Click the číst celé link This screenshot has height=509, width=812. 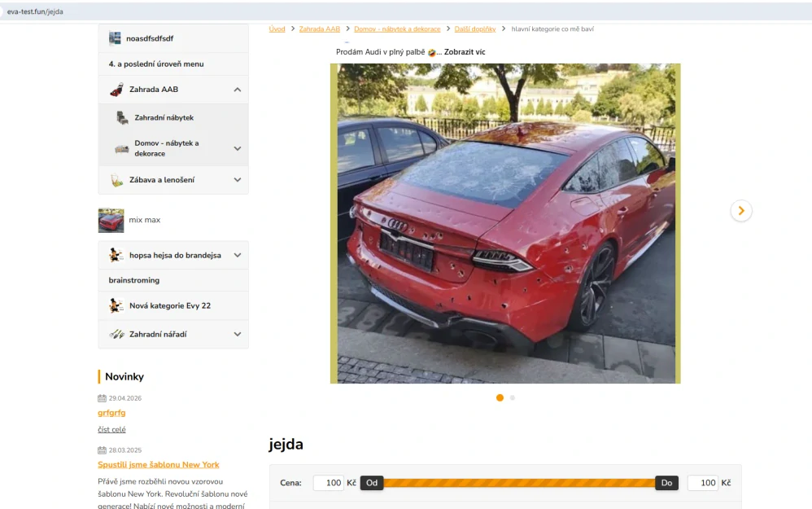click(111, 429)
